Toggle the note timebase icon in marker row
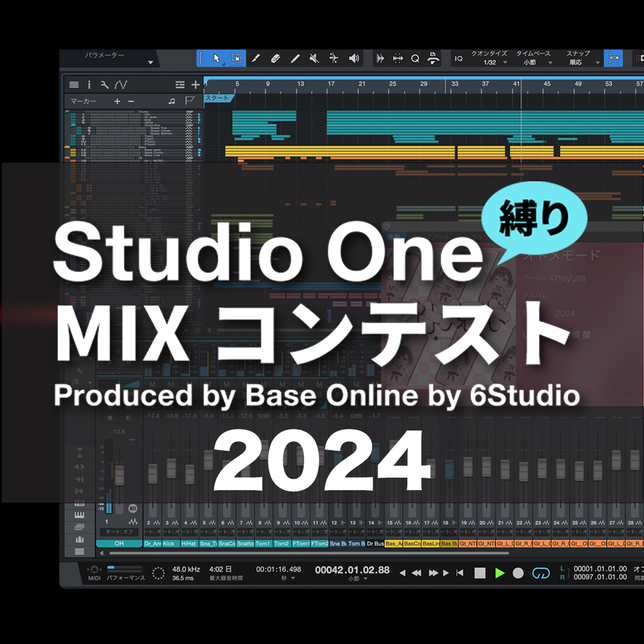The image size is (644, 644). [172, 101]
